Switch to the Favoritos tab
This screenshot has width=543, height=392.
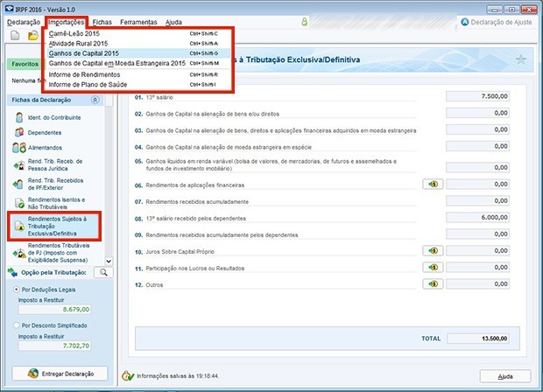[x=24, y=64]
